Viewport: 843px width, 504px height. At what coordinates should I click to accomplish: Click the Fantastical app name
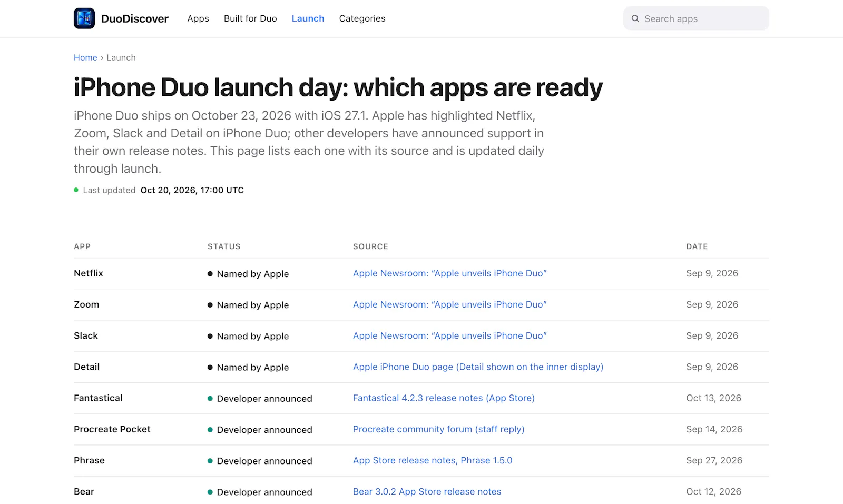click(98, 398)
